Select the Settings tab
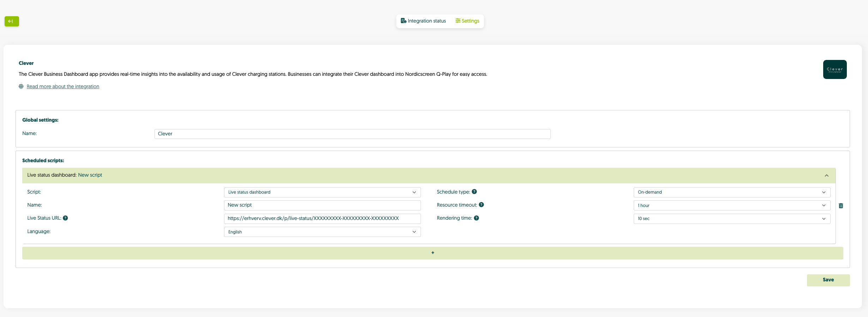The width and height of the screenshot is (868, 317). click(x=467, y=21)
